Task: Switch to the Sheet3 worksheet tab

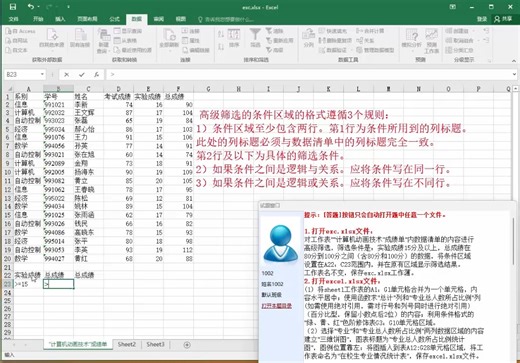Action: (x=155, y=344)
